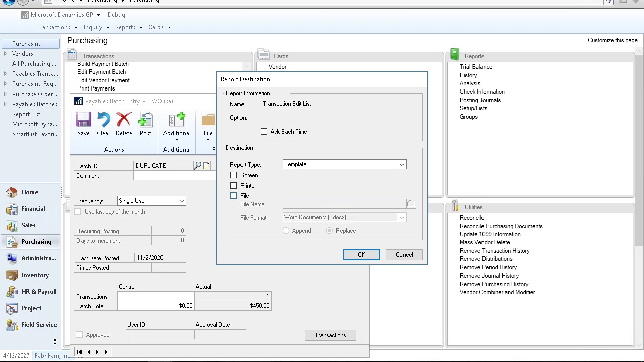Open the Debug menu
The image size is (644, 362).
[116, 15]
